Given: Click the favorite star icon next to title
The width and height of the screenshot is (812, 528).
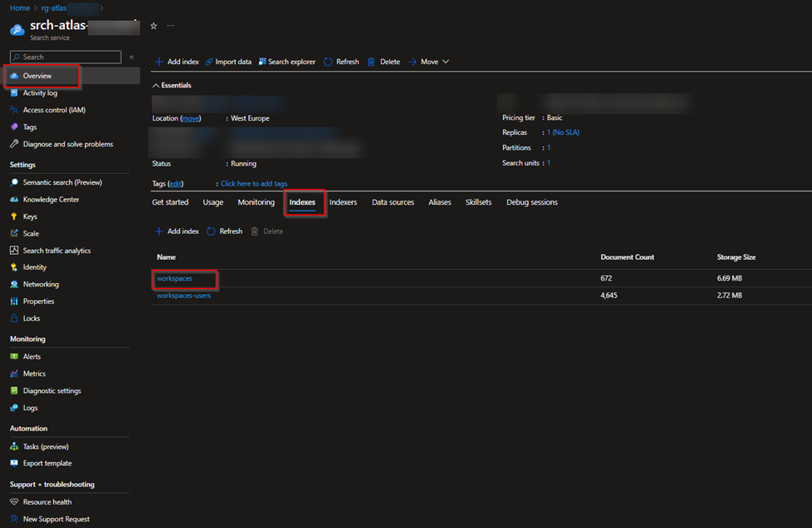Looking at the screenshot, I should click(x=153, y=27).
